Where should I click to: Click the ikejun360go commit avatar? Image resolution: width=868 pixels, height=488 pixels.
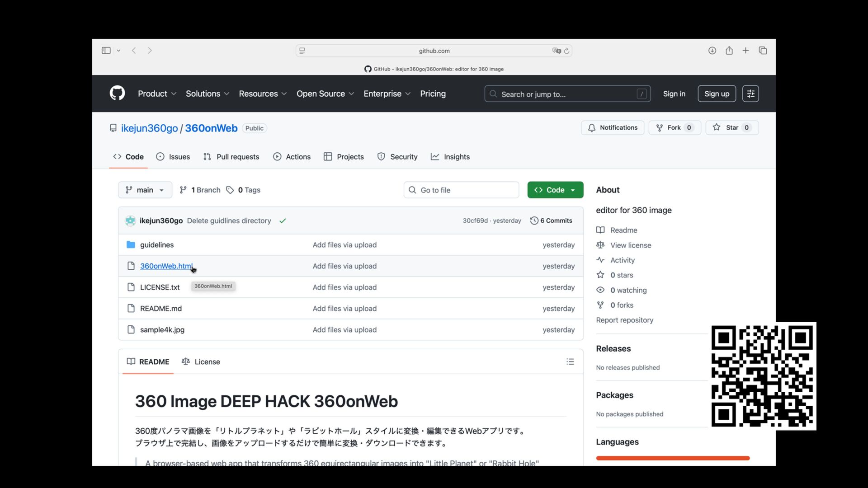click(x=130, y=221)
